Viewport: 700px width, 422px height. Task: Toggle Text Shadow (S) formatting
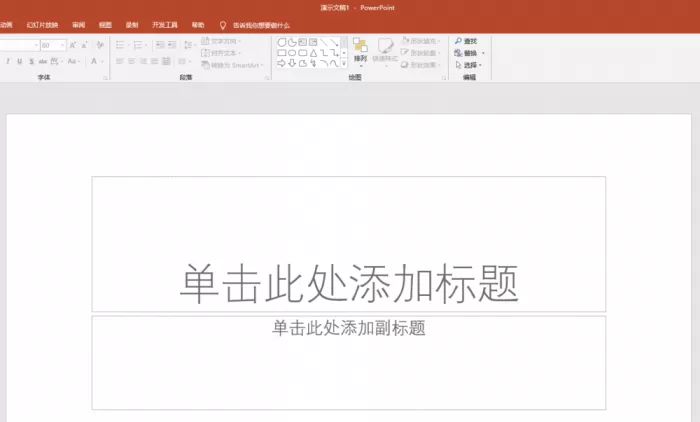pyautogui.click(x=31, y=61)
